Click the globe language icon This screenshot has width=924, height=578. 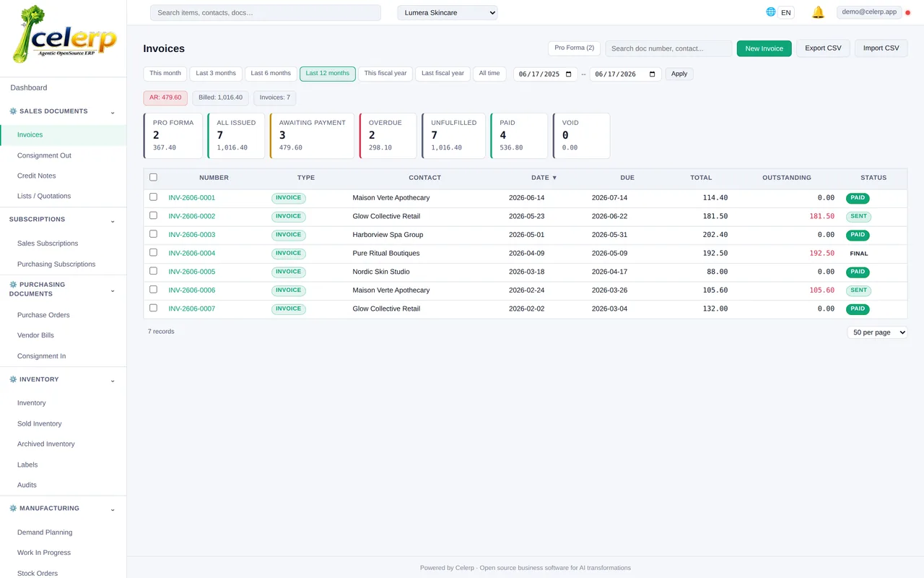coord(771,12)
